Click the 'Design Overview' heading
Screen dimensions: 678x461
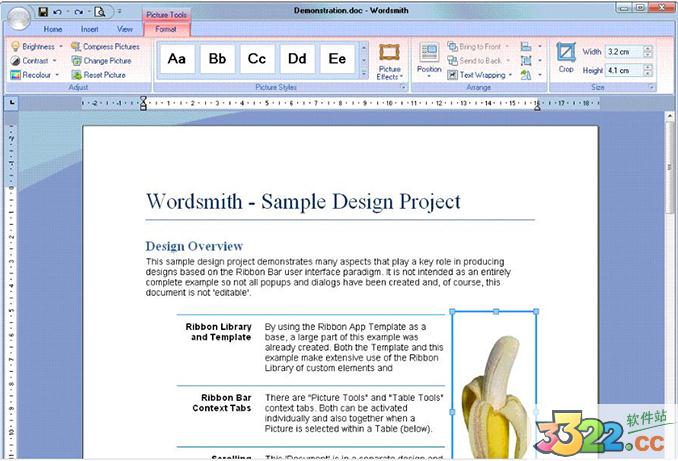point(194,246)
